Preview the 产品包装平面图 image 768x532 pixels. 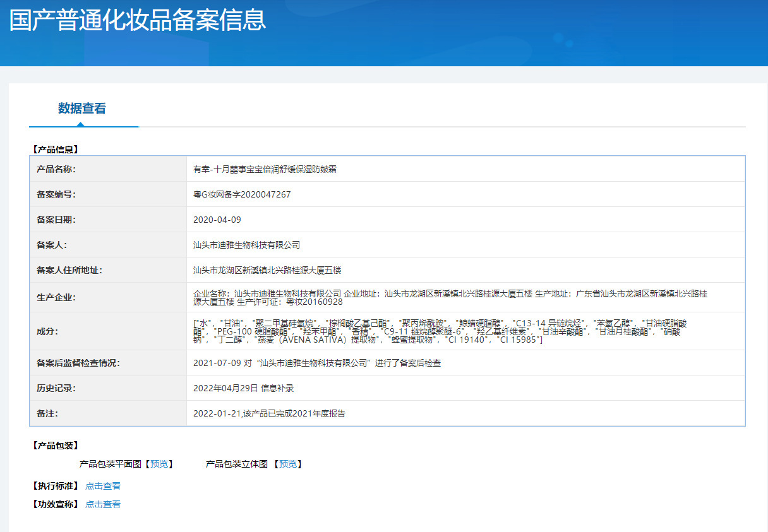tap(159, 464)
